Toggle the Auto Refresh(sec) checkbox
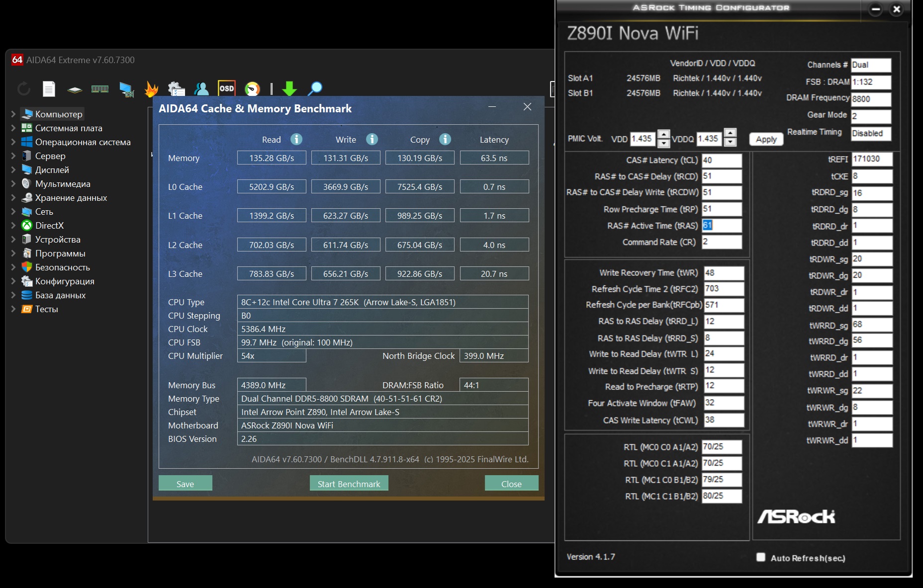The height and width of the screenshot is (588, 923). tap(761, 557)
